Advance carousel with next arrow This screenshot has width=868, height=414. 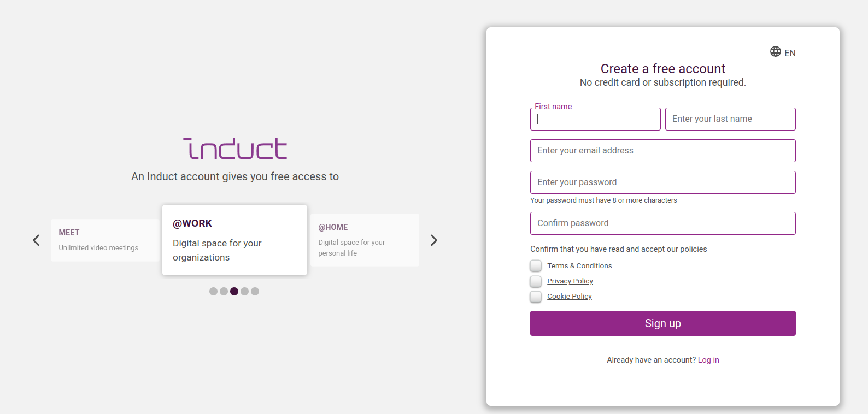pyautogui.click(x=434, y=240)
